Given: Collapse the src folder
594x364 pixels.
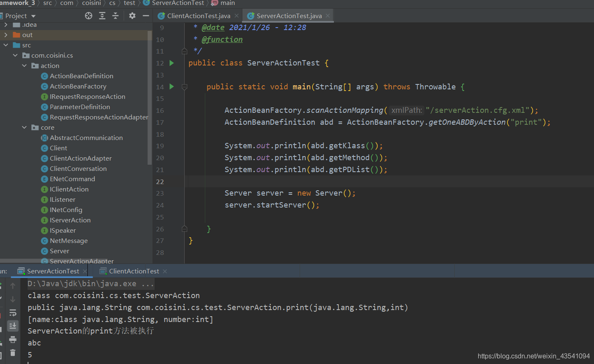Looking at the screenshot, I should [6, 45].
